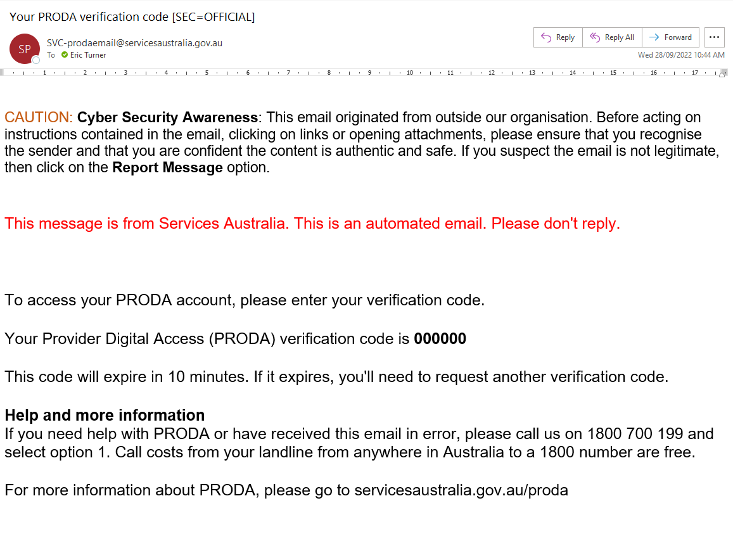The height and width of the screenshot is (560, 733).
Task: Click the Reply All button
Action: point(612,37)
